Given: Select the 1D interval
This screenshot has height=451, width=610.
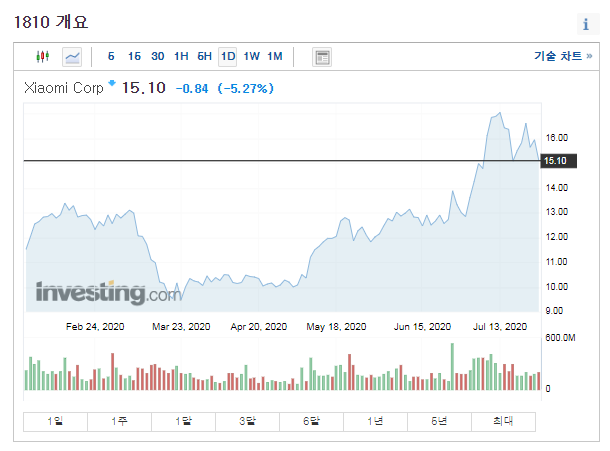Looking at the screenshot, I should 228,57.
